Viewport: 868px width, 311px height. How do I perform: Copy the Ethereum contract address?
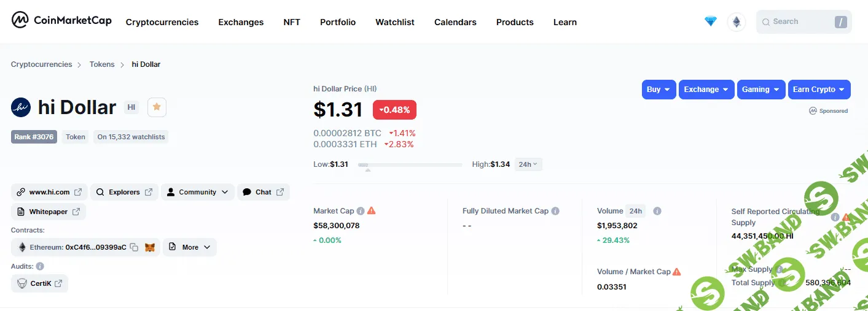click(x=134, y=247)
